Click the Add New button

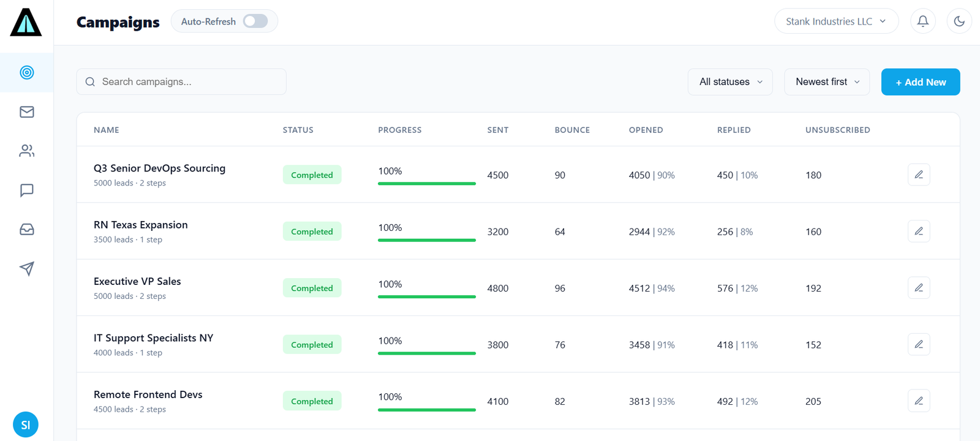pos(921,81)
